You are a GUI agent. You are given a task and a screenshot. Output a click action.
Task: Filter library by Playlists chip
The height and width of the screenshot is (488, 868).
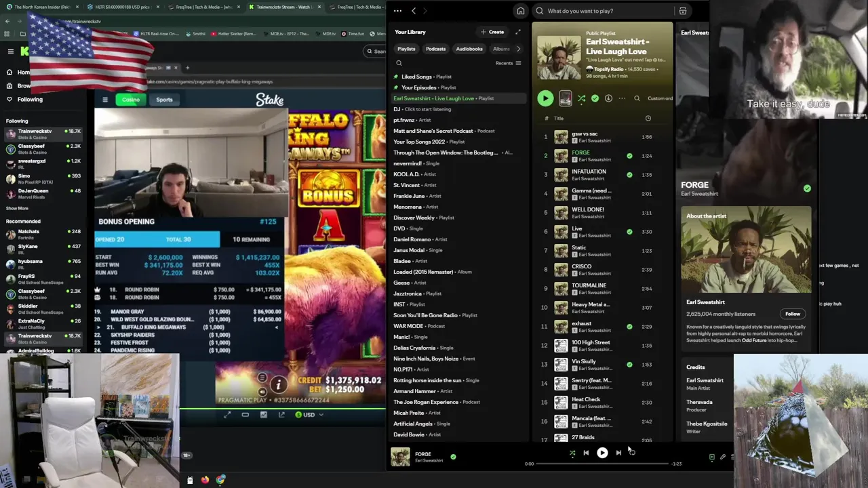point(406,49)
